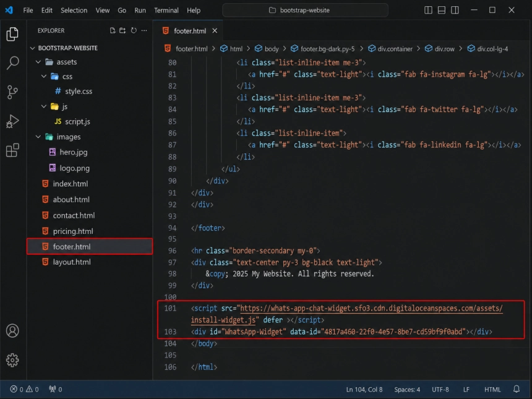Place cursor on line number 96

173,251
